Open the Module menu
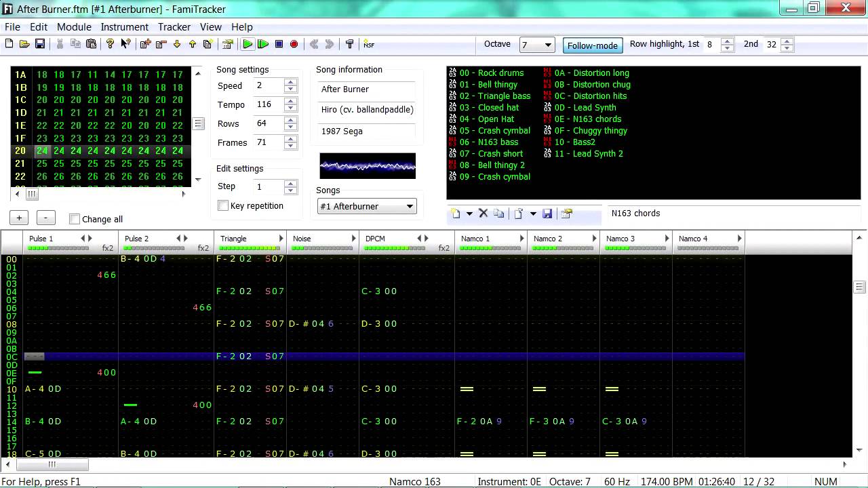 click(74, 27)
